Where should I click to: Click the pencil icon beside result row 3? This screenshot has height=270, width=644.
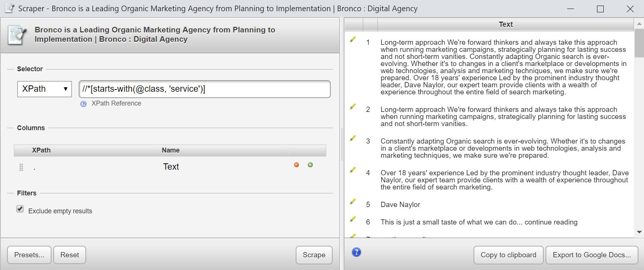[x=353, y=138]
